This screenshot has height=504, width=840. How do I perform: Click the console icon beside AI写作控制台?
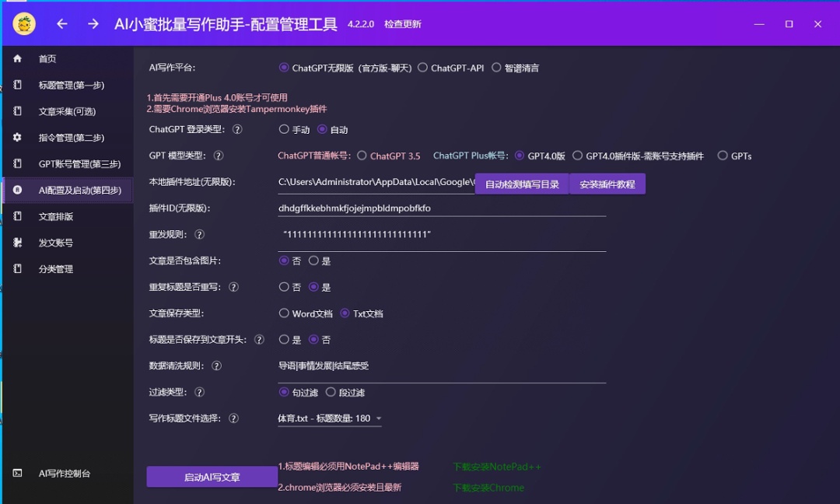pos(18,473)
